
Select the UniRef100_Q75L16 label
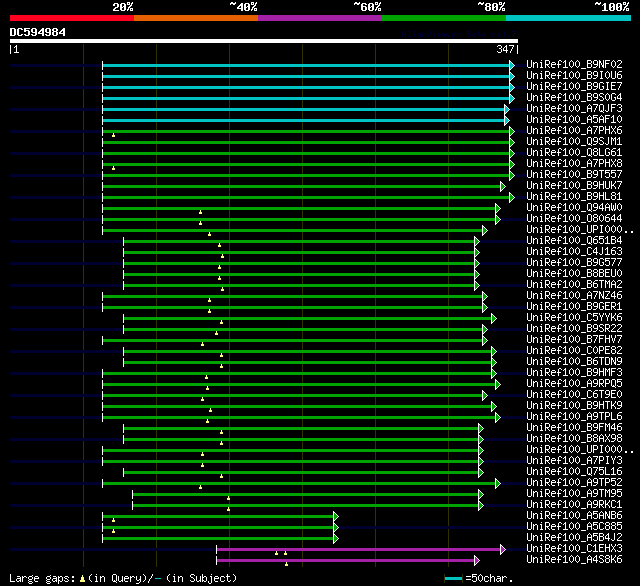pos(574,472)
